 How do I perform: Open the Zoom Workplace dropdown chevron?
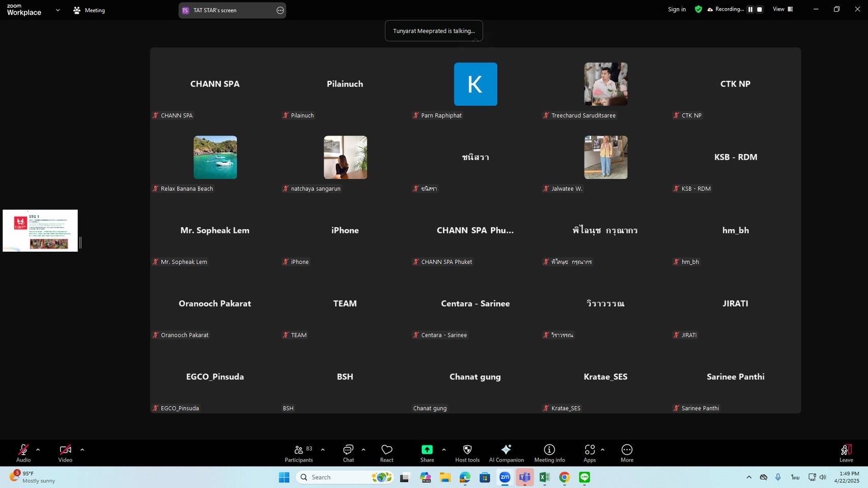[x=57, y=10]
